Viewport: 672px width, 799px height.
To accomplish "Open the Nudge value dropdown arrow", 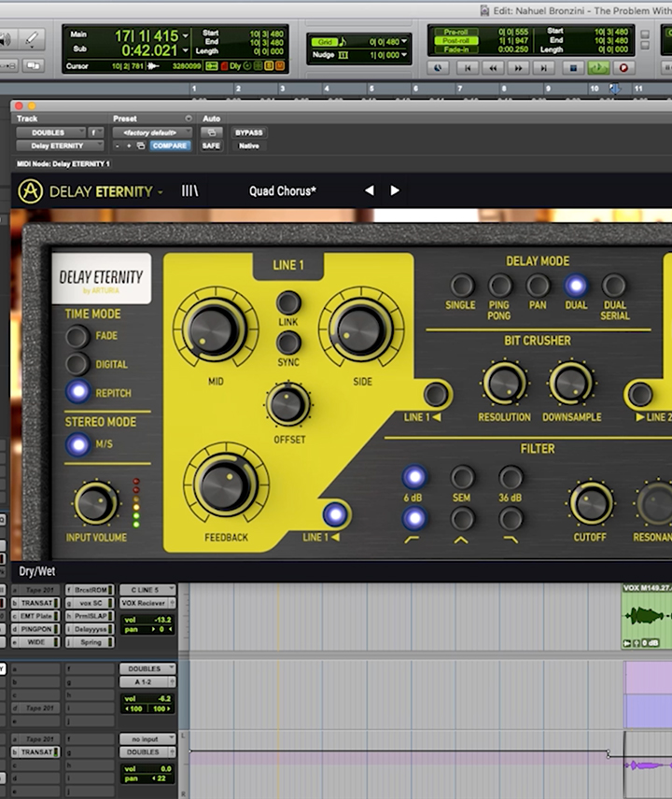I will click(x=404, y=55).
